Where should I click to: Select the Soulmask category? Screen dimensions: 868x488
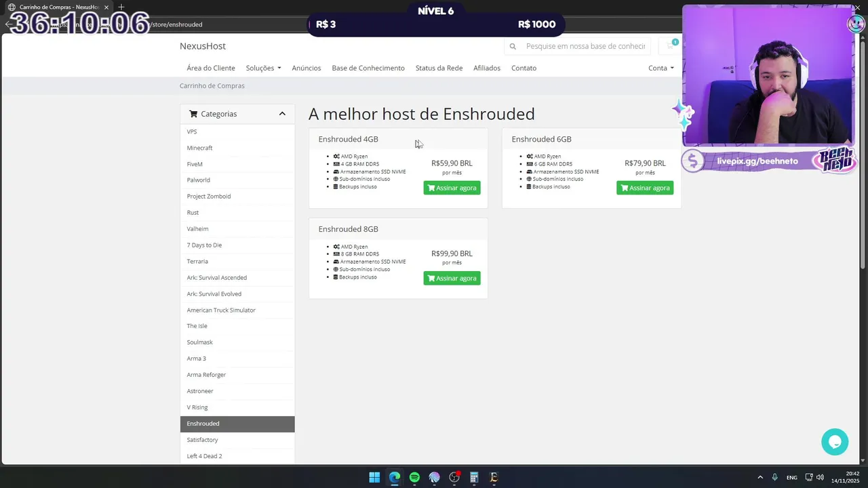pos(237,342)
